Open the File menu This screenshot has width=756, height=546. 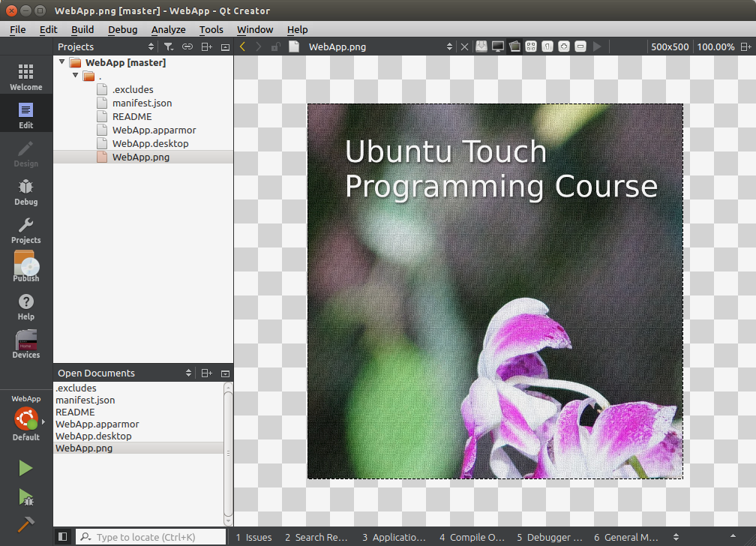(x=18, y=29)
